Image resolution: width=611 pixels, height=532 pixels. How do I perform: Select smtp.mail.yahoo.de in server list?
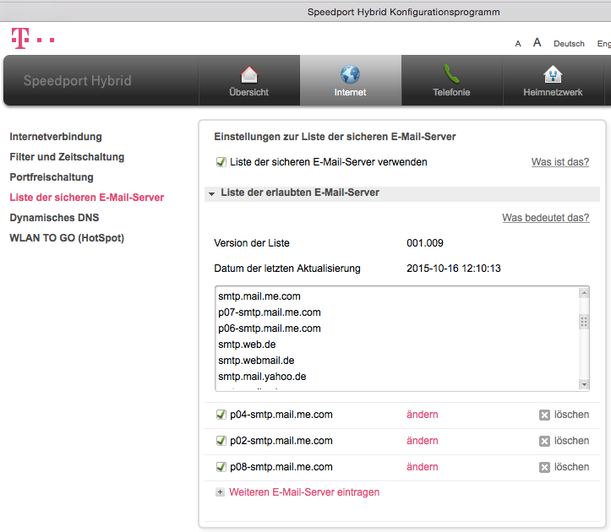pyautogui.click(x=262, y=376)
